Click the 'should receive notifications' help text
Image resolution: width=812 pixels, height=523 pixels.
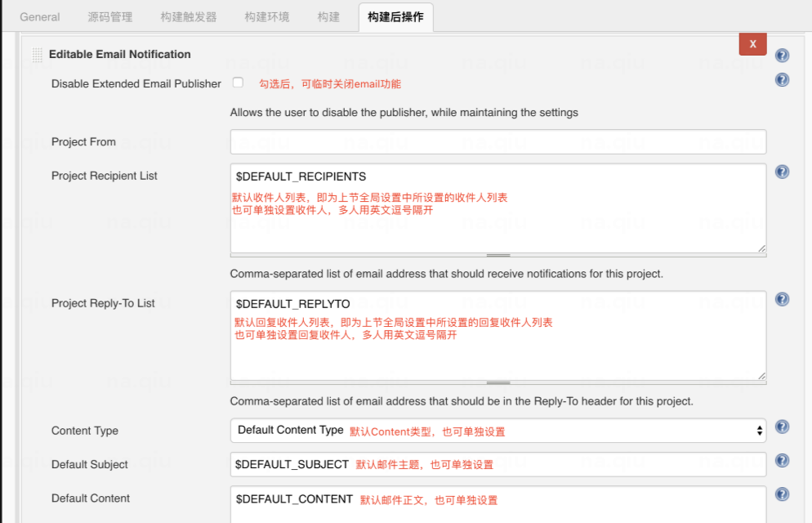(x=446, y=274)
